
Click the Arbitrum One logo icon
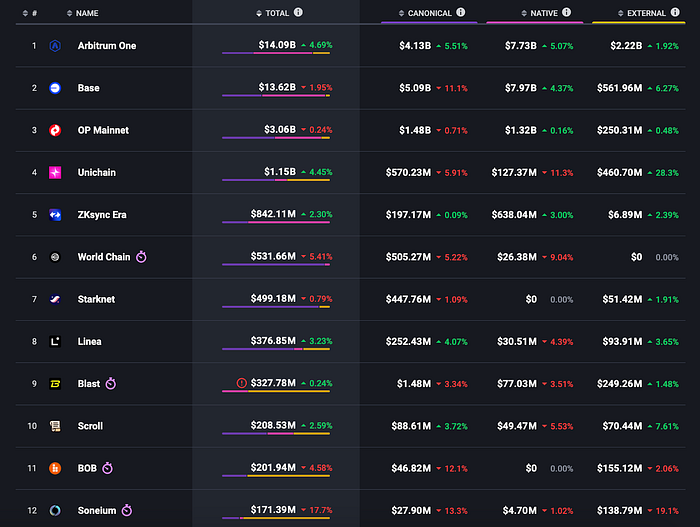click(55, 46)
